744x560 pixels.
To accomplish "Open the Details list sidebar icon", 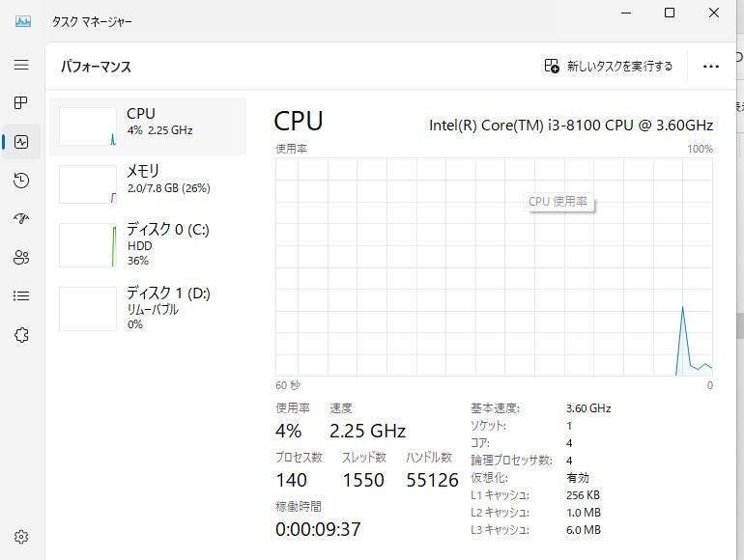I will [21, 296].
